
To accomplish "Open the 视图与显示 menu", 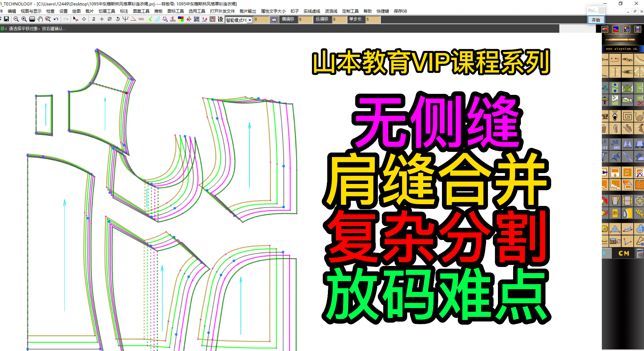I will tap(31, 11).
